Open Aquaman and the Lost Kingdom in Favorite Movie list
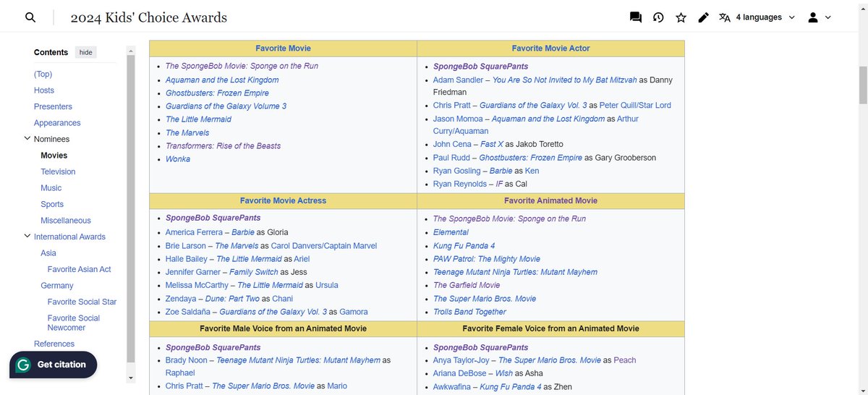The width and height of the screenshot is (868, 395). pos(222,80)
